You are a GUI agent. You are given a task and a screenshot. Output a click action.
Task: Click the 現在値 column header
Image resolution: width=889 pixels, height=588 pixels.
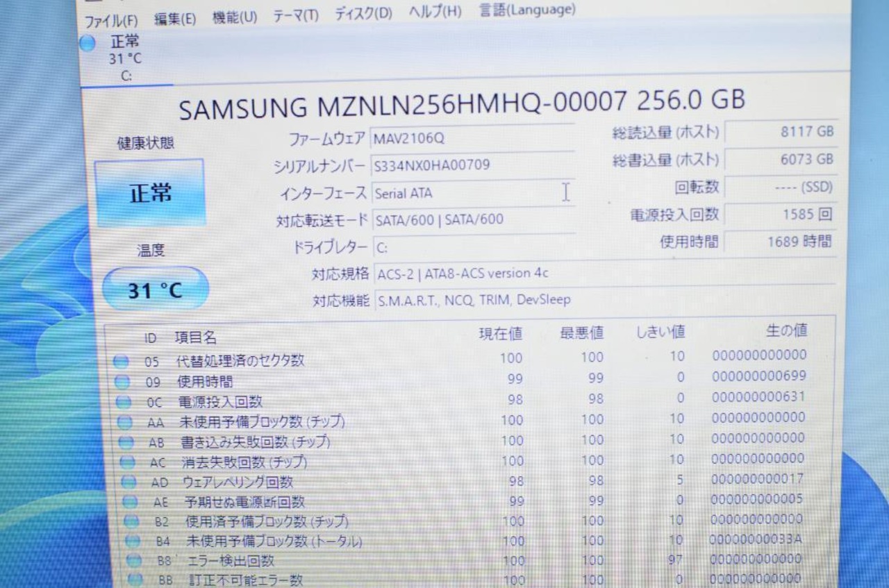[501, 334]
